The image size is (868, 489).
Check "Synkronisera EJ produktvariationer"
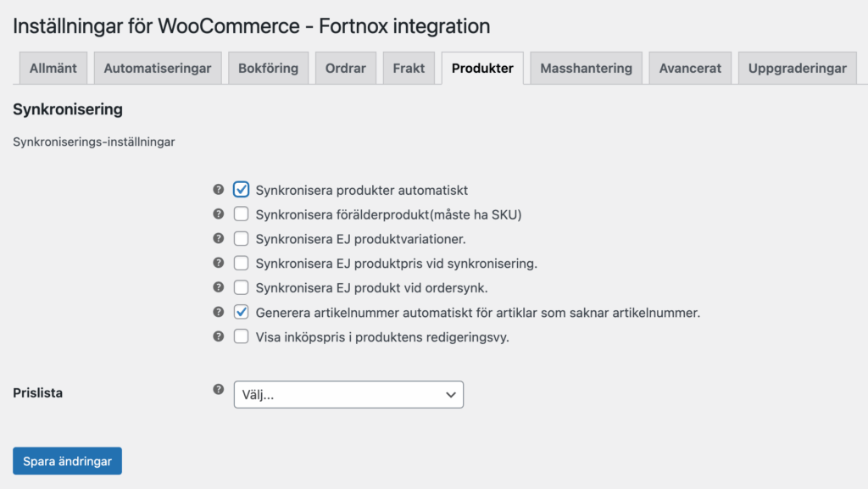(241, 239)
